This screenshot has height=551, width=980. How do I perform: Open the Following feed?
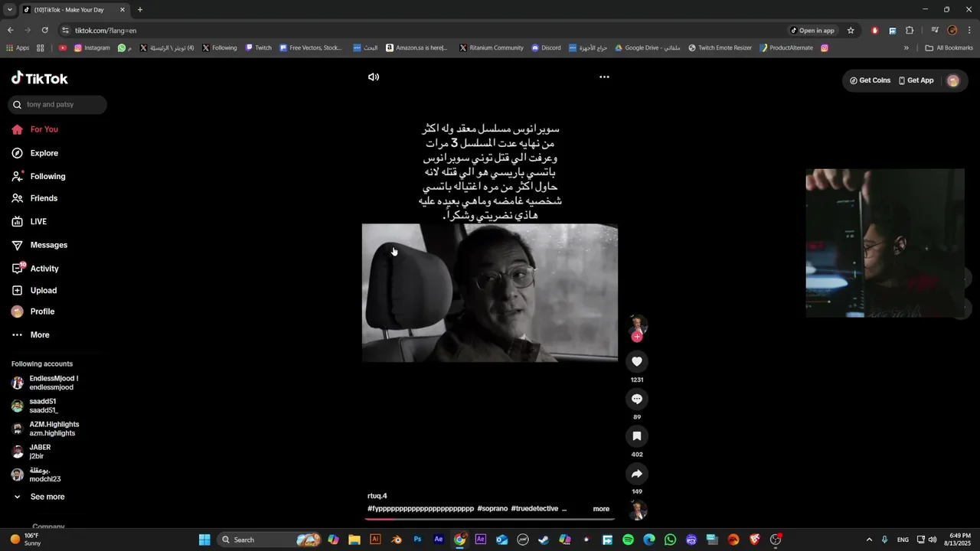click(x=47, y=176)
